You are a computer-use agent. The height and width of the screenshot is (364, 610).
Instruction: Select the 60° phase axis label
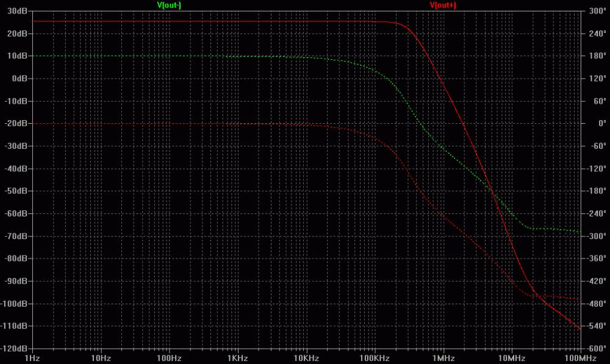click(600, 101)
